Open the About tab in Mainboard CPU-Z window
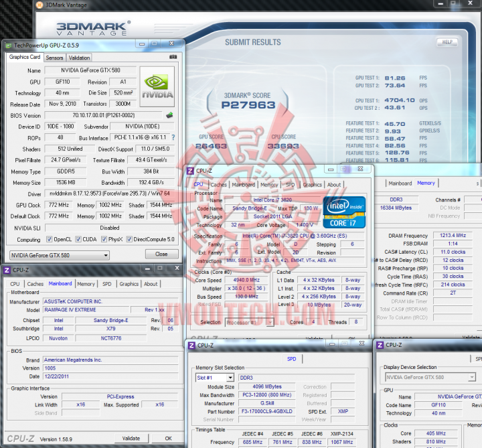Viewport: 482px width, 448px height. tap(151, 284)
